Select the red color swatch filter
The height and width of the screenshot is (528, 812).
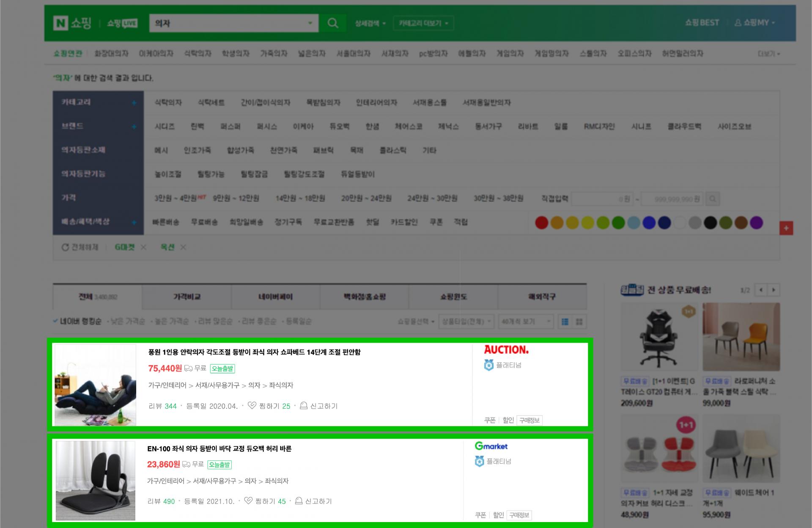(541, 223)
